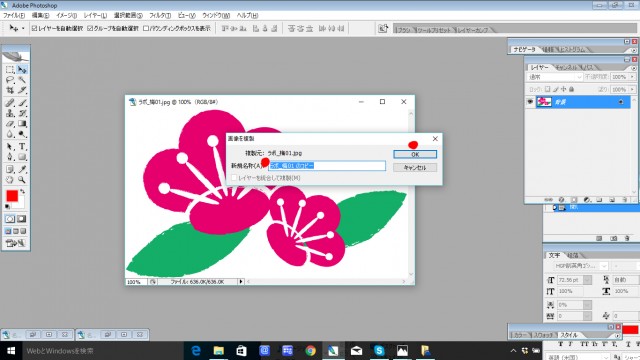Viewport: 640px width, 360px height.
Task: Open the font size dropdown in Character panel
Action: tap(587, 280)
